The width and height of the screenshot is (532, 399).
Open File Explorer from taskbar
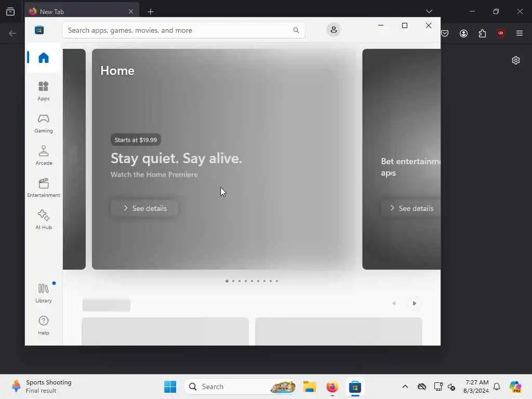310,387
